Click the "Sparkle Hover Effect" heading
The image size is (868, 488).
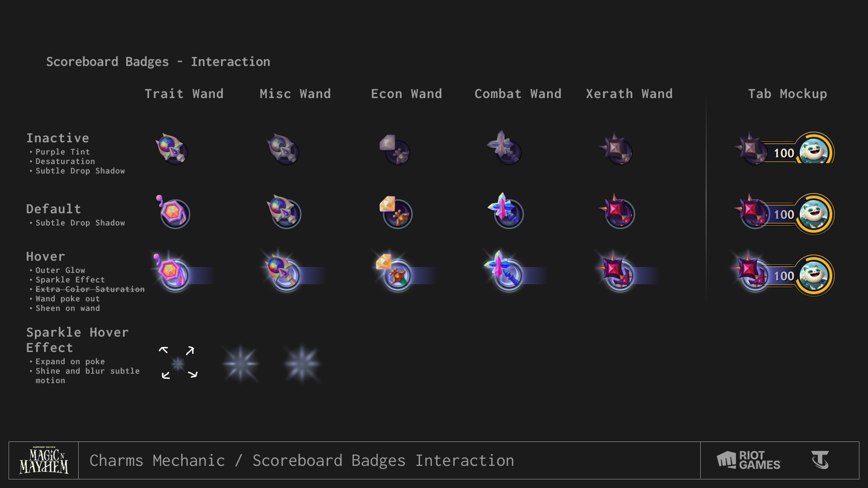[x=77, y=340]
